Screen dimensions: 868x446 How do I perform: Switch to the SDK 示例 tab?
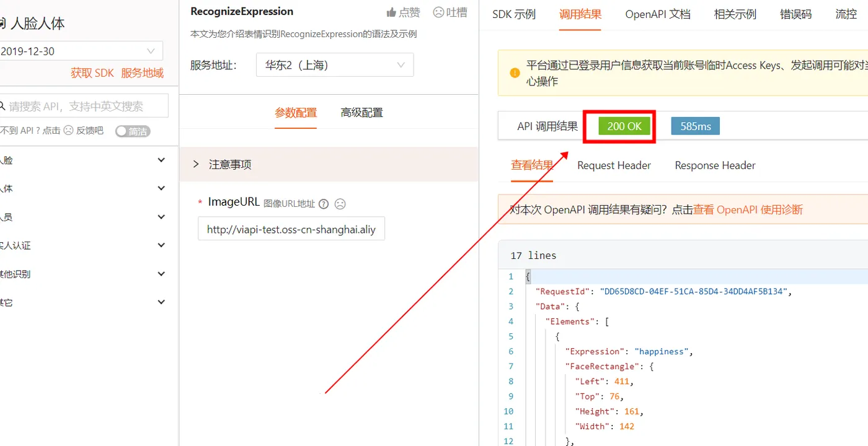[x=514, y=14]
